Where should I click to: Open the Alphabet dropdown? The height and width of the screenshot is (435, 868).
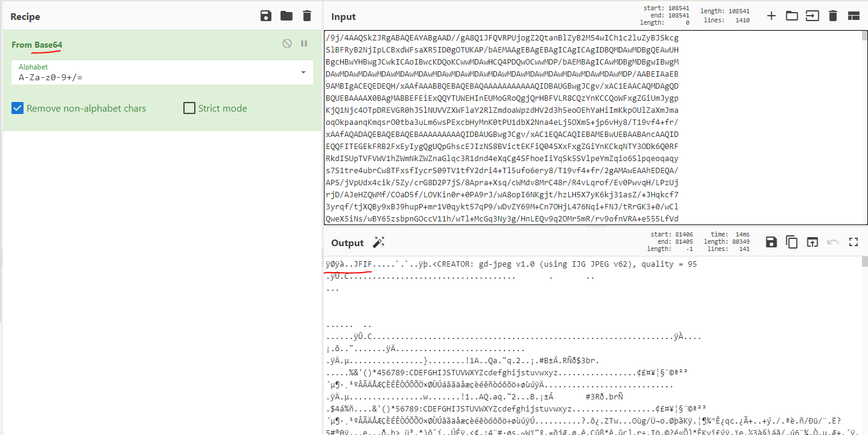point(162,72)
